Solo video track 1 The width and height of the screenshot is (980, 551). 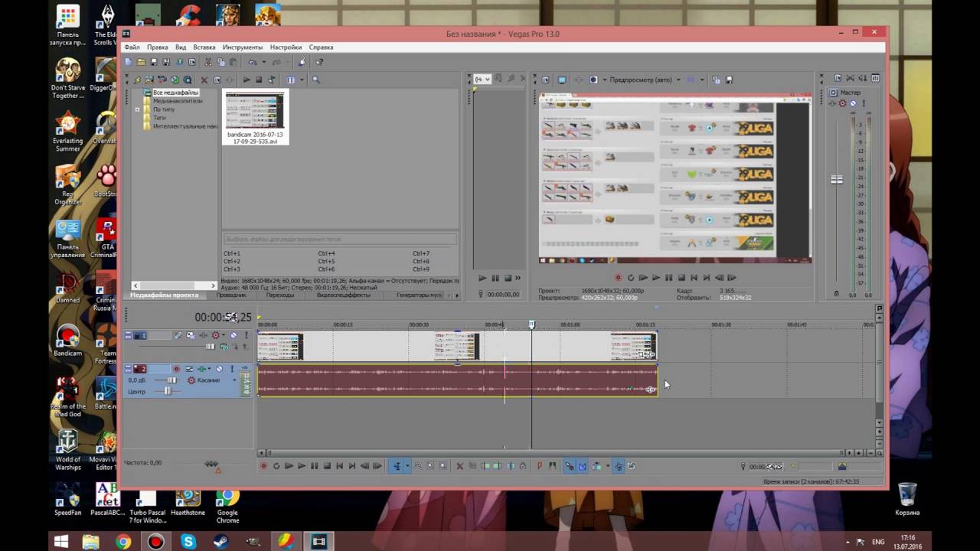[247, 335]
